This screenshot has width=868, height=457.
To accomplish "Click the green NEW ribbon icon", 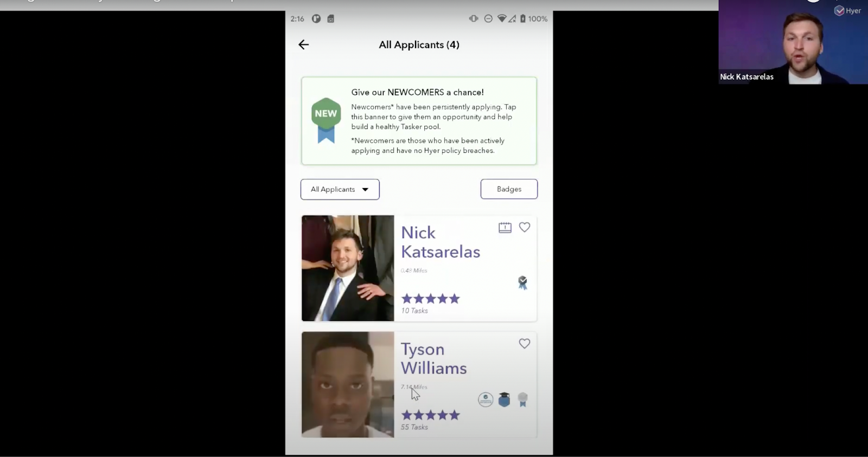I will [326, 120].
